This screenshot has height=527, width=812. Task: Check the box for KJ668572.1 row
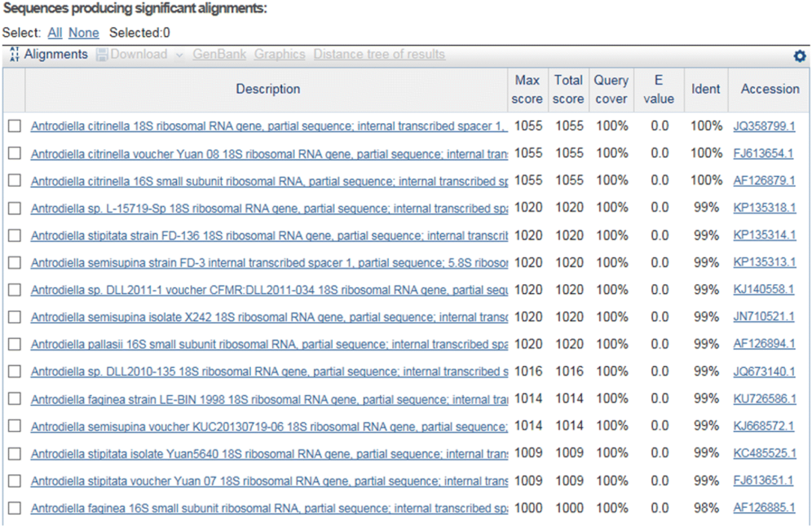(14, 426)
